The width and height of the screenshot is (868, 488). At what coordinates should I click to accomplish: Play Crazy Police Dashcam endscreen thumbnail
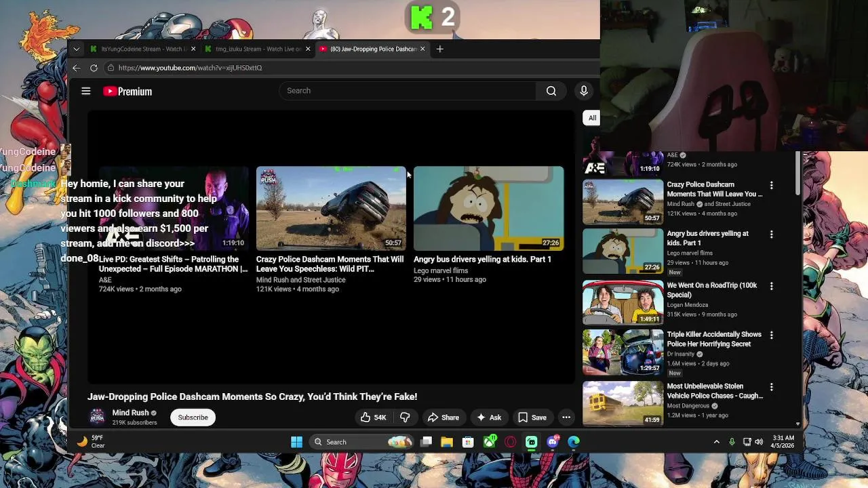(331, 208)
